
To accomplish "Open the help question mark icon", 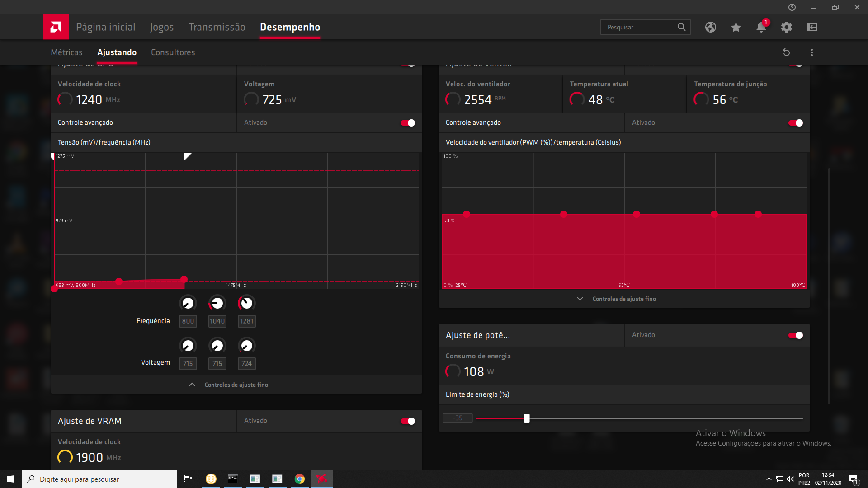I will [x=792, y=7].
